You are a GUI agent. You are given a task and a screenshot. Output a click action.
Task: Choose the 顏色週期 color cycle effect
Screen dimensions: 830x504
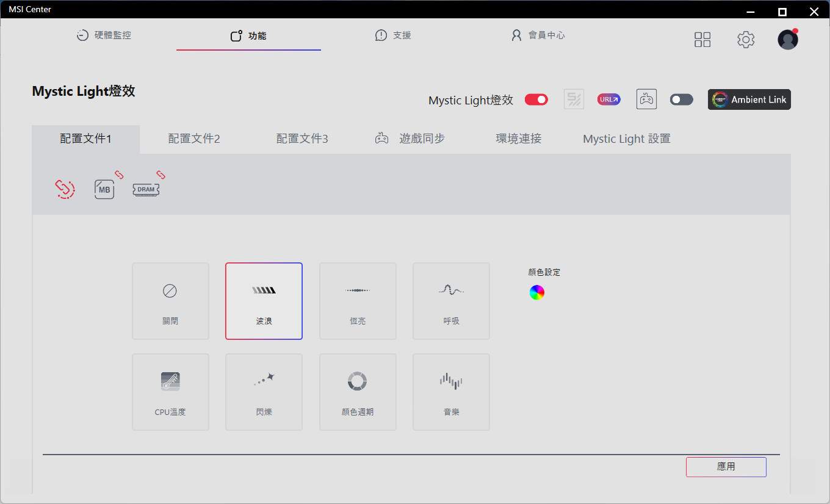click(x=358, y=392)
